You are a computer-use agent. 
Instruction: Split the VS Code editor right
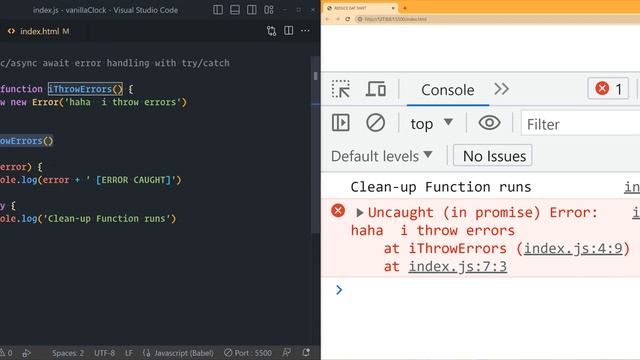coord(289,31)
